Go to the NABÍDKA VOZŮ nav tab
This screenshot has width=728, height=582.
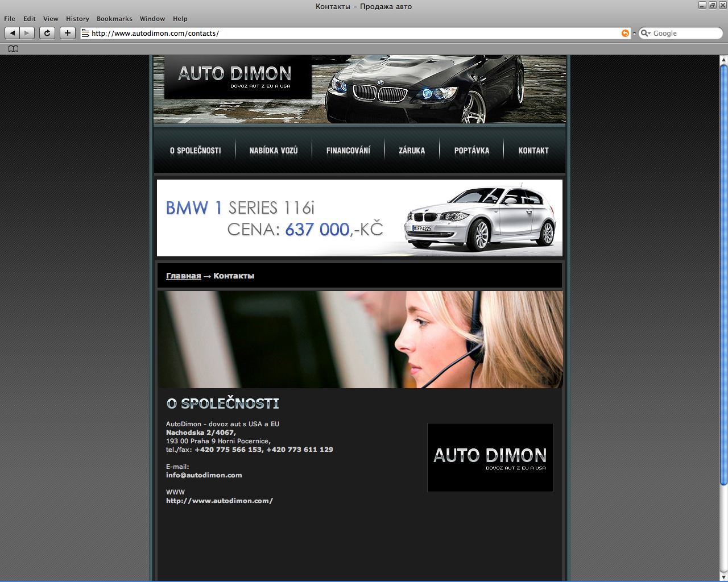click(x=274, y=151)
